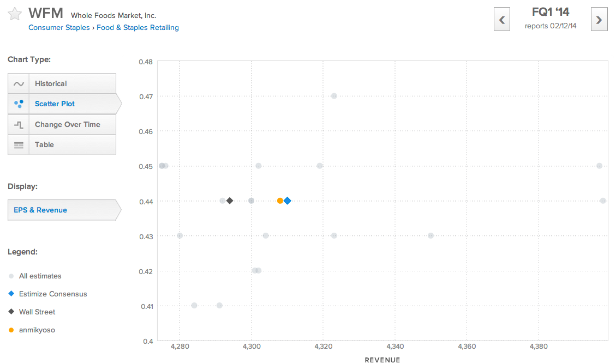
Task: Click the 0.46 EPS axis label
Action: pos(146,132)
